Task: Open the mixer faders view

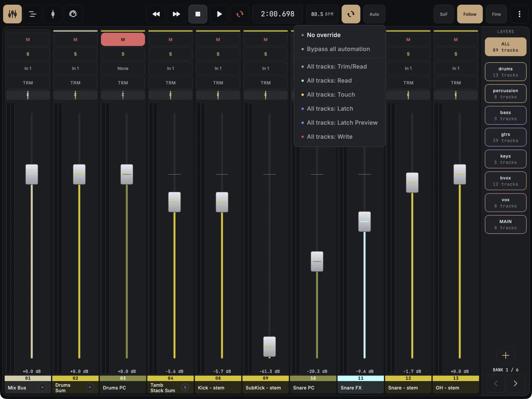Action: pyautogui.click(x=13, y=14)
